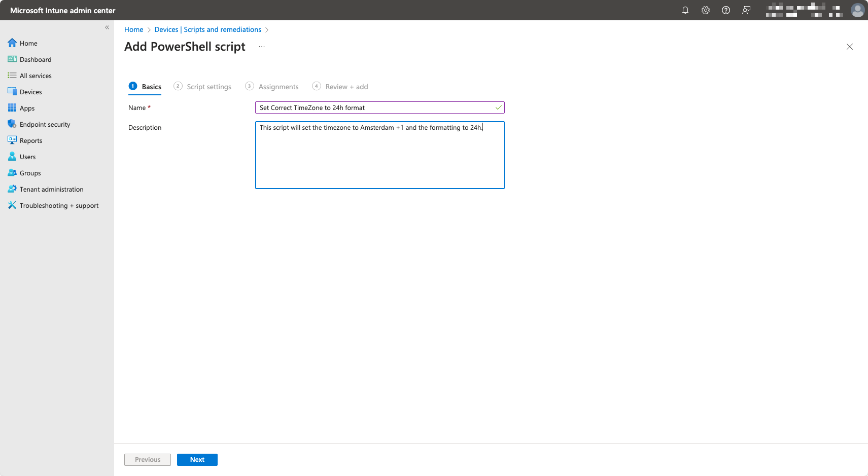Viewport: 868px width, 476px height.
Task: Open the portal settings gear
Action: pos(706,10)
